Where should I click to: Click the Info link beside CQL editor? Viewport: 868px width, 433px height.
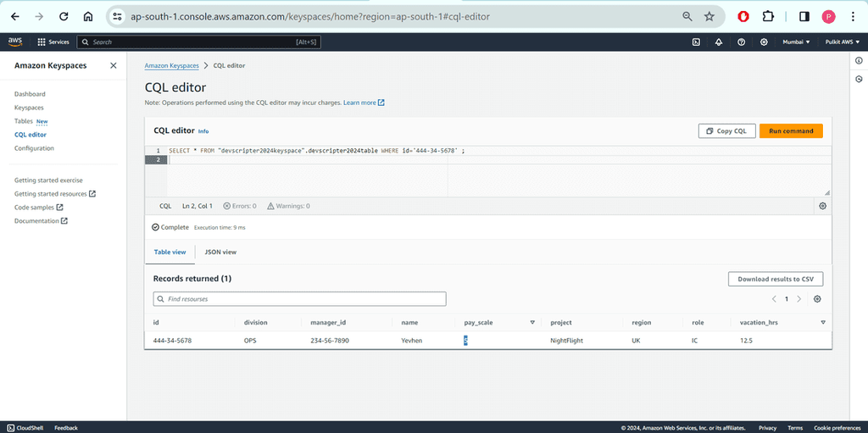click(203, 132)
